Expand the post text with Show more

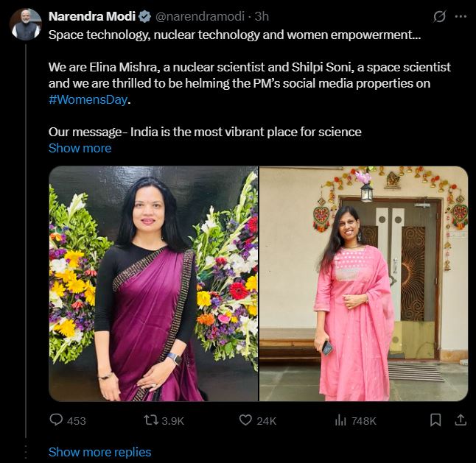coord(80,148)
